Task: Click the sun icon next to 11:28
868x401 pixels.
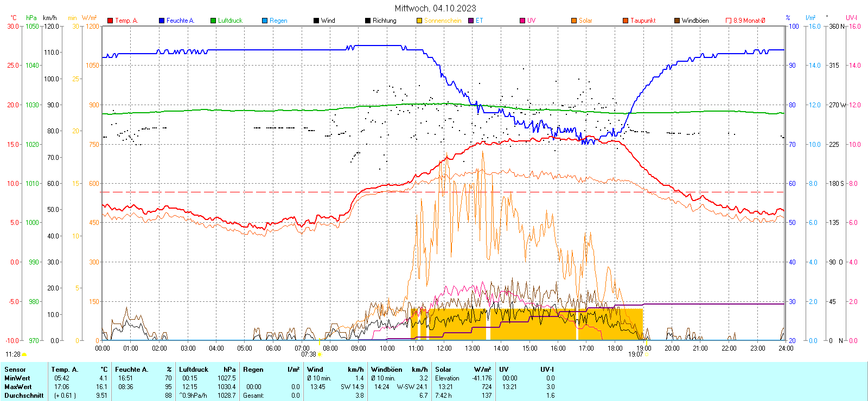Action: tap(24, 354)
